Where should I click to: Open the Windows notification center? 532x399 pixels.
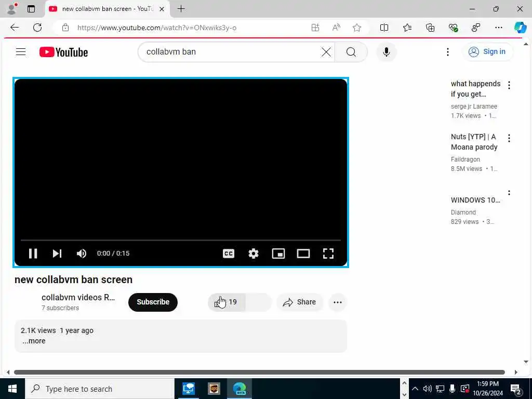[x=516, y=389]
